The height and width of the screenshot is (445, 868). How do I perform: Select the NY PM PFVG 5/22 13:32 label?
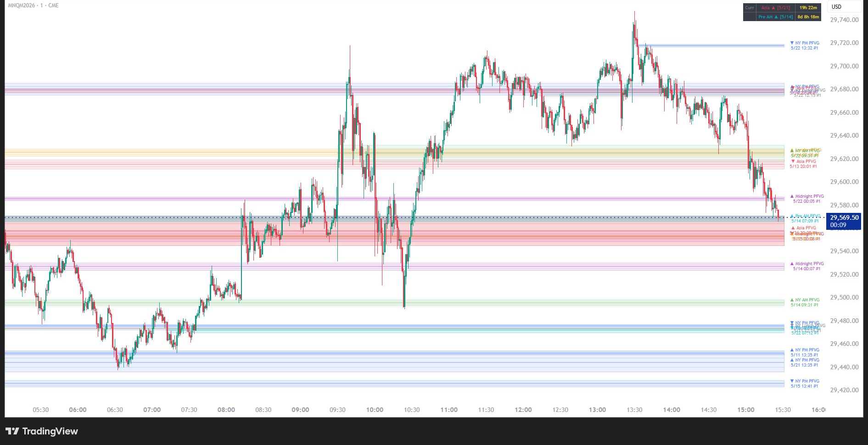pos(805,45)
